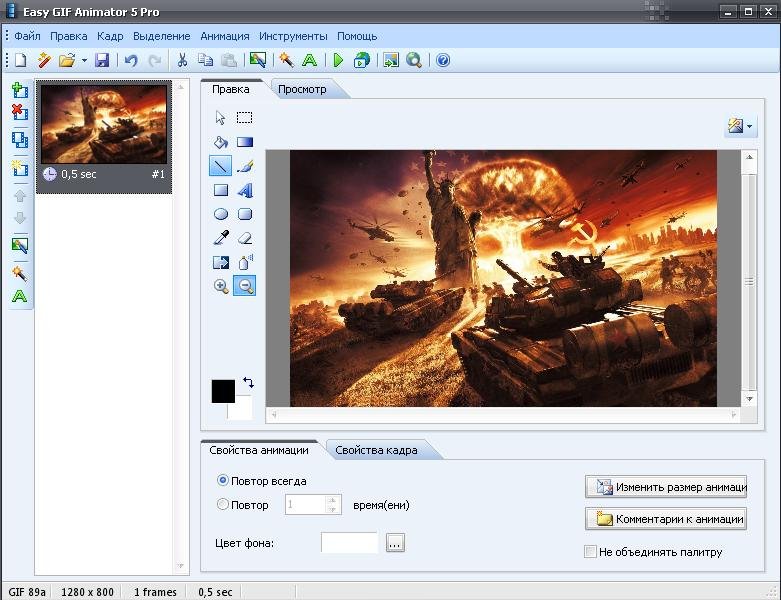This screenshot has height=600, width=781.
Task: Select the rounded rectangle tool
Action: 245,214
